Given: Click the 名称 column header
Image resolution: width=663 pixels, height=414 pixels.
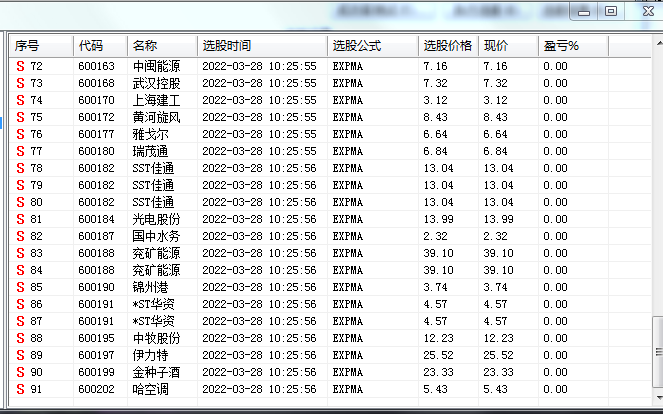Looking at the screenshot, I should (x=162, y=46).
